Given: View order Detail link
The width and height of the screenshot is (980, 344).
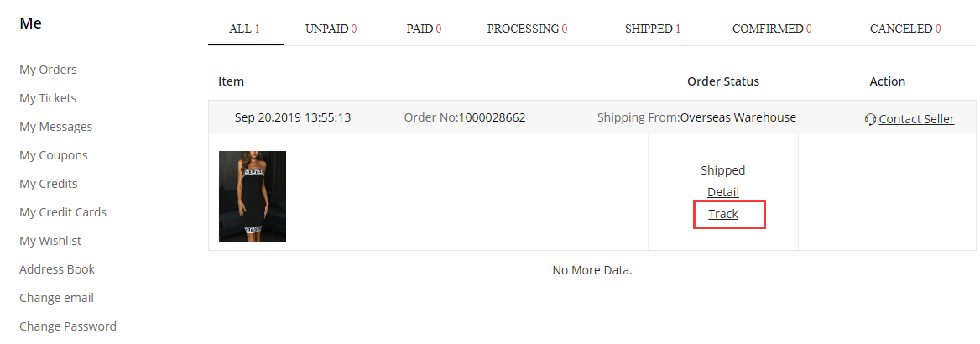Looking at the screenshot, I should point(723,192).
